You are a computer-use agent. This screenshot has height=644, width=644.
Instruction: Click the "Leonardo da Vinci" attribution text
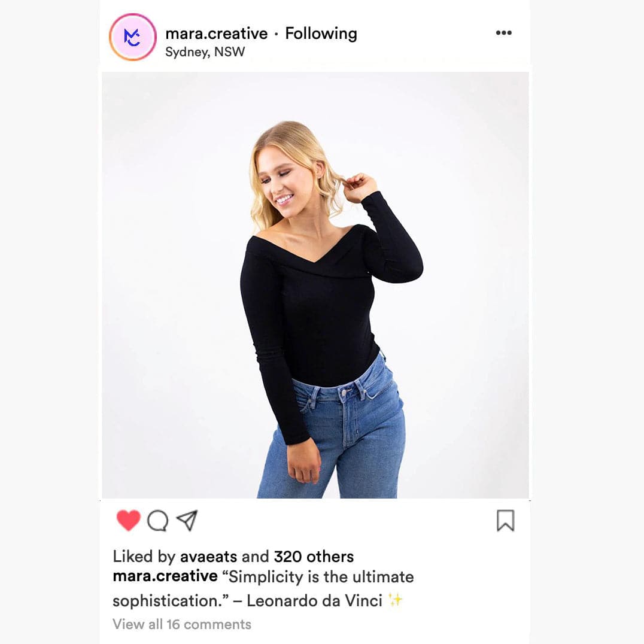pos(314,600)
